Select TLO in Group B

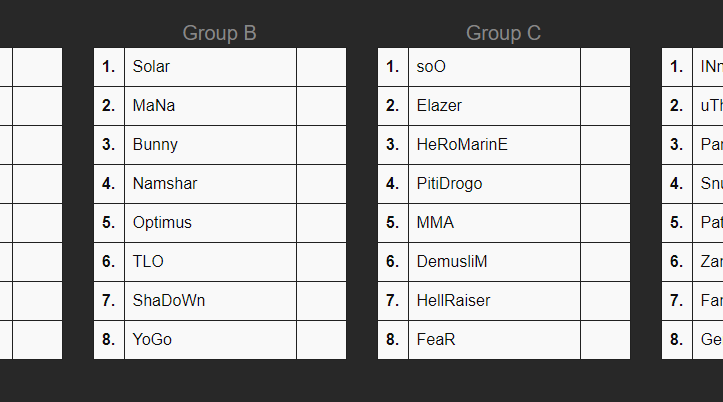148,261
